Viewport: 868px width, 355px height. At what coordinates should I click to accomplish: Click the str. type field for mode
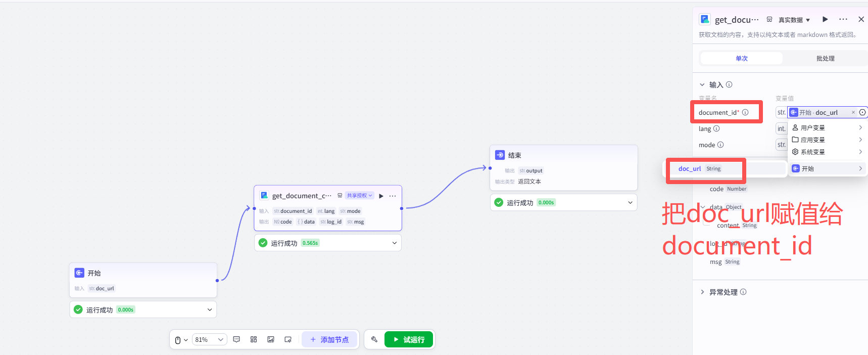point(782,145)
